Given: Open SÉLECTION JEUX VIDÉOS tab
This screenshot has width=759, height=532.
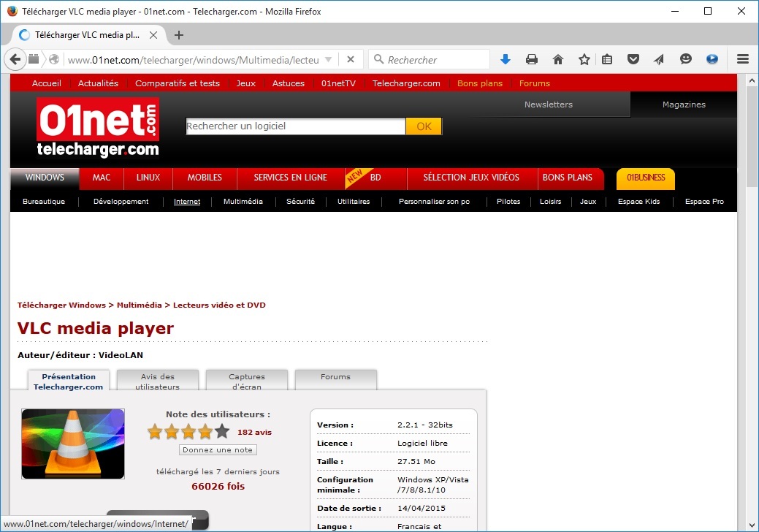Looking at the screenshot, I should [471, 178].
